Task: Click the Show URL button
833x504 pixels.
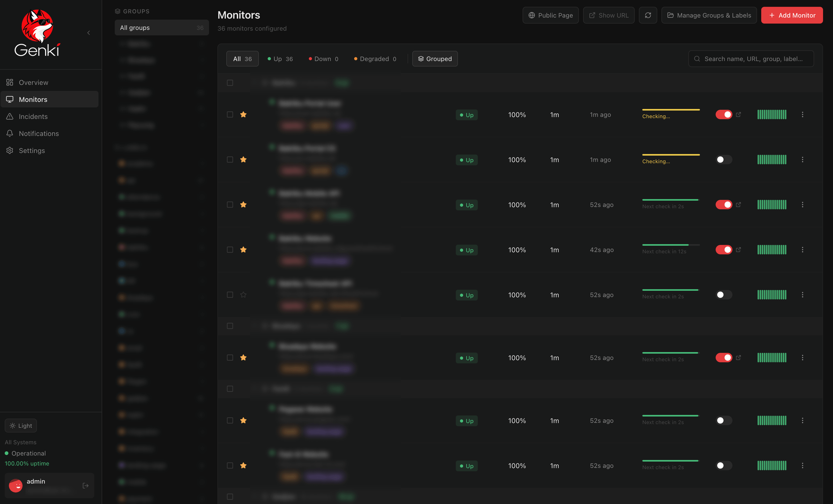Action: pyautogui.click(x=609, y=15)
